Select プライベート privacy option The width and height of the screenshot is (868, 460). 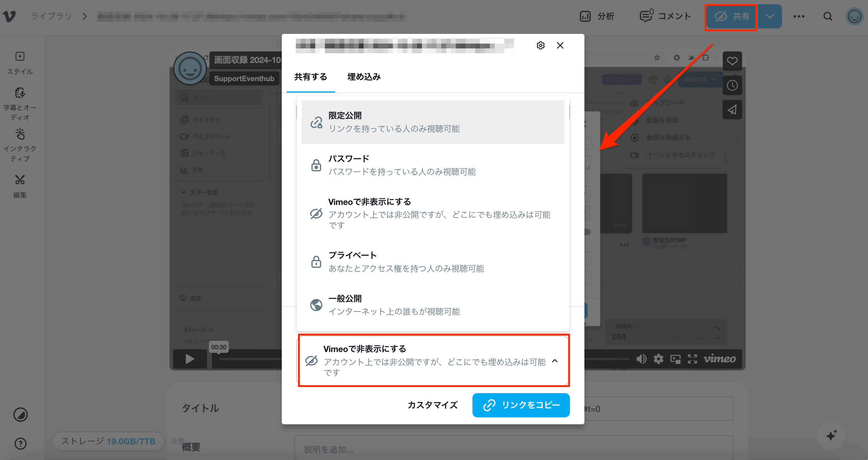click(x=433, y=261)
